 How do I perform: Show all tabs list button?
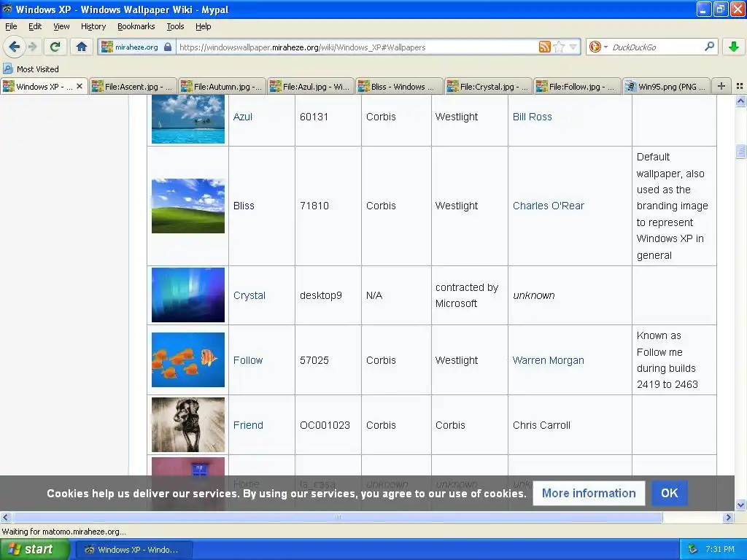740,86
